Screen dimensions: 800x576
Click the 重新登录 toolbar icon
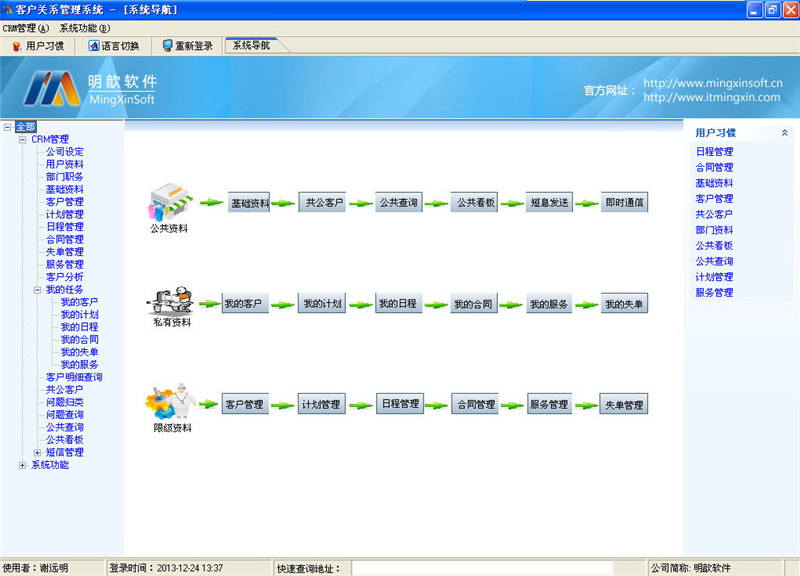(x=167, y=46)
